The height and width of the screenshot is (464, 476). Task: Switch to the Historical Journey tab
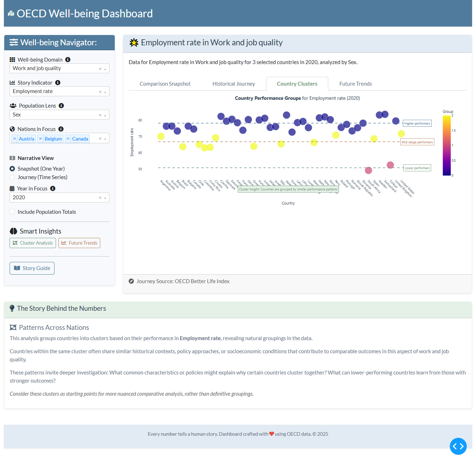tap(234, 84)
